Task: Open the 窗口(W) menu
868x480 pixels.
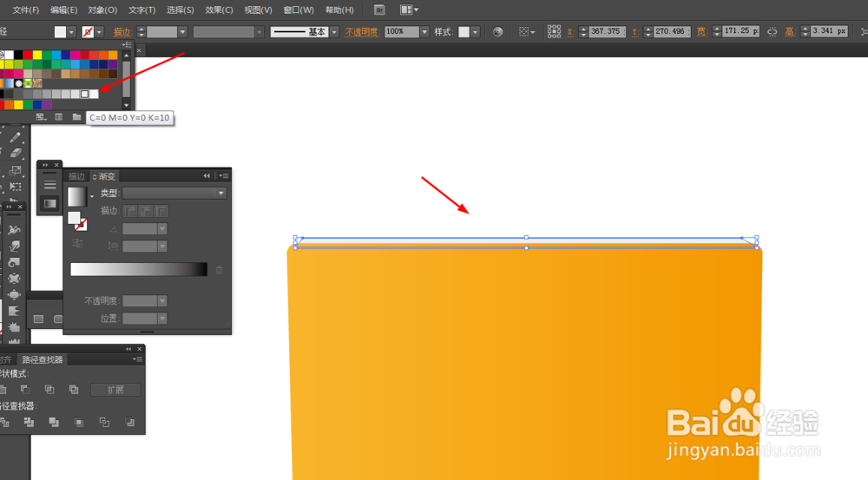Action: pos(299,10)
